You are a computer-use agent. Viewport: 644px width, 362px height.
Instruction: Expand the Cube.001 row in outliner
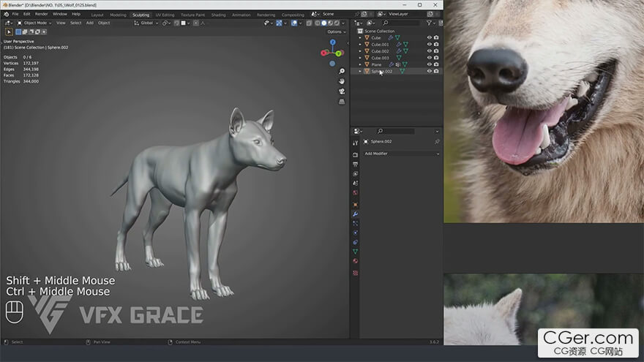coord(360,45)
